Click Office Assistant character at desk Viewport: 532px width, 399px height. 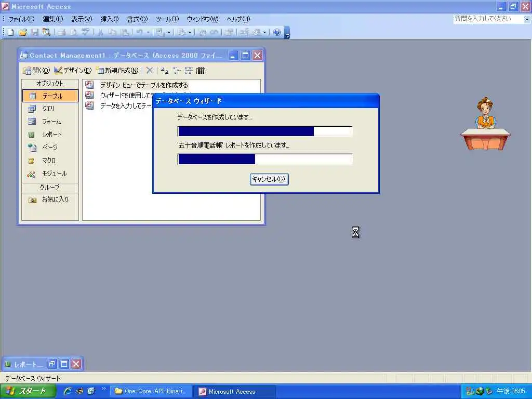coord(486,124)
